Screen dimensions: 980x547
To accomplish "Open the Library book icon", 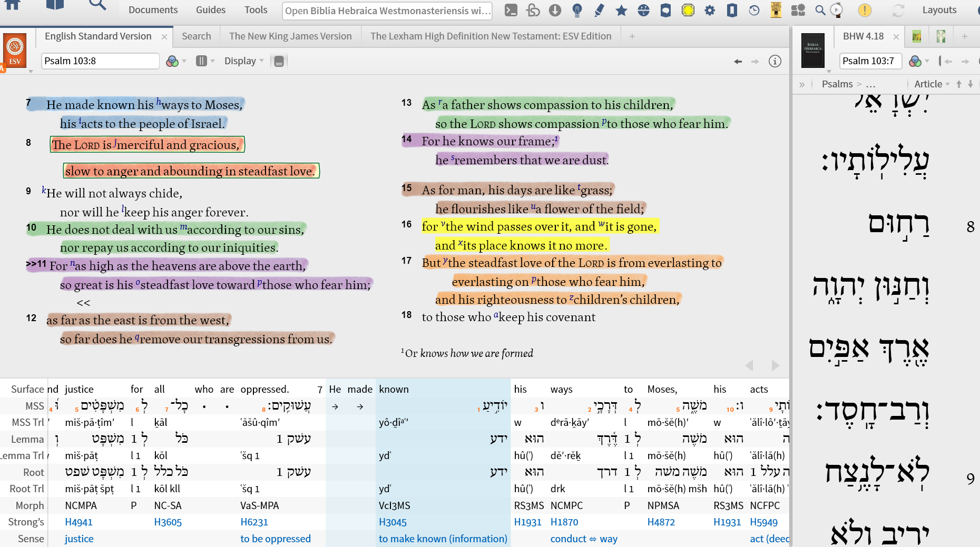I will coord(55,5).
